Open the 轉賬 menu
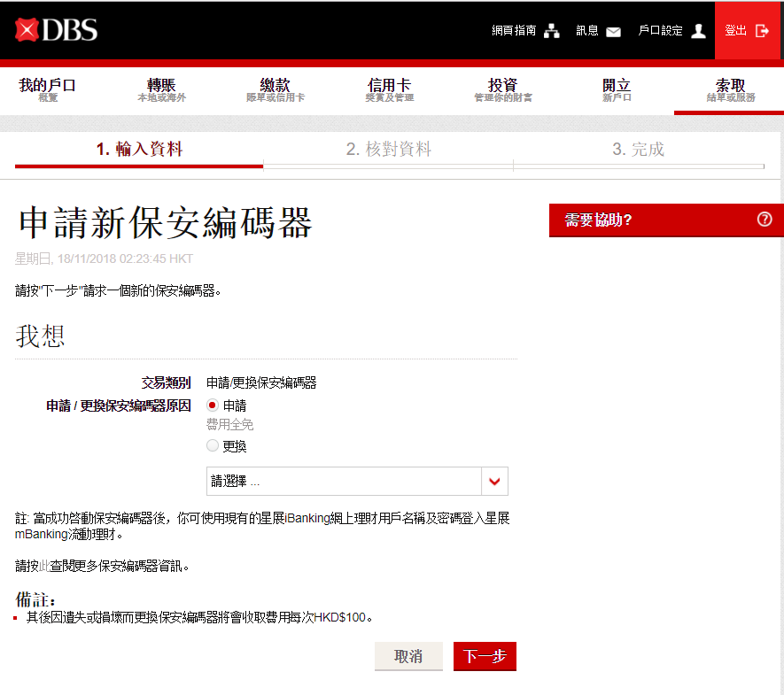Screen dimensions: 784x695 coord(161,89)
